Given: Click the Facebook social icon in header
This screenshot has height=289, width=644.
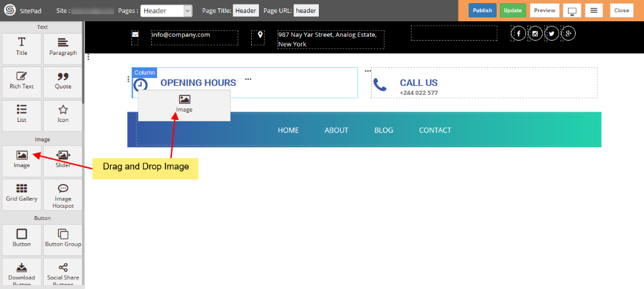Looking at the screenshot, I should click(x=518, y=34).
